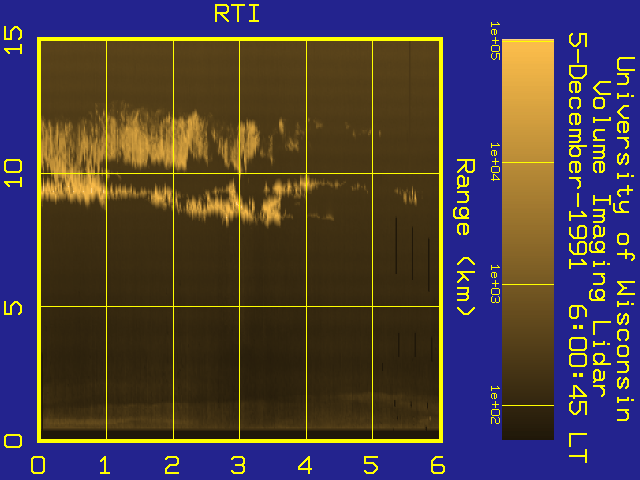Image resolution: width=640 pixels, height=480 pixels.
Task: Click the RTI plot title
Action: pyautogui.click(x=237, y=14)
